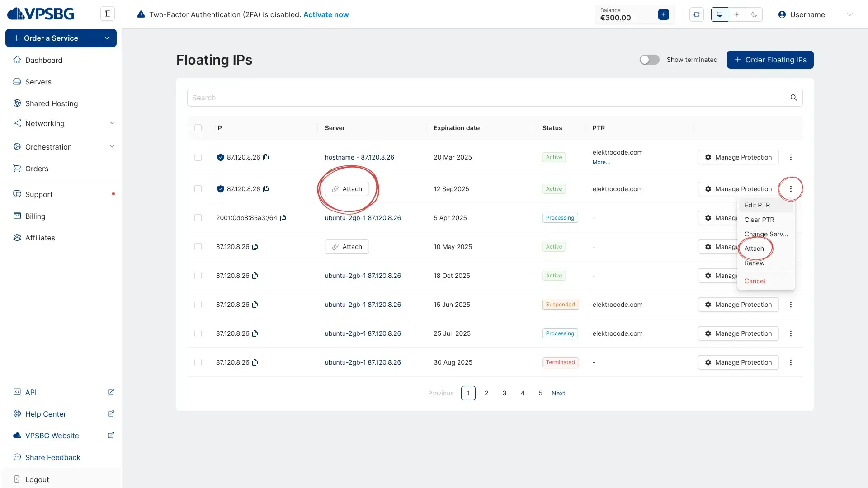Collapse the sidebar with panel icon
Viewport: 868px width, 488px height.
(108, 14)
